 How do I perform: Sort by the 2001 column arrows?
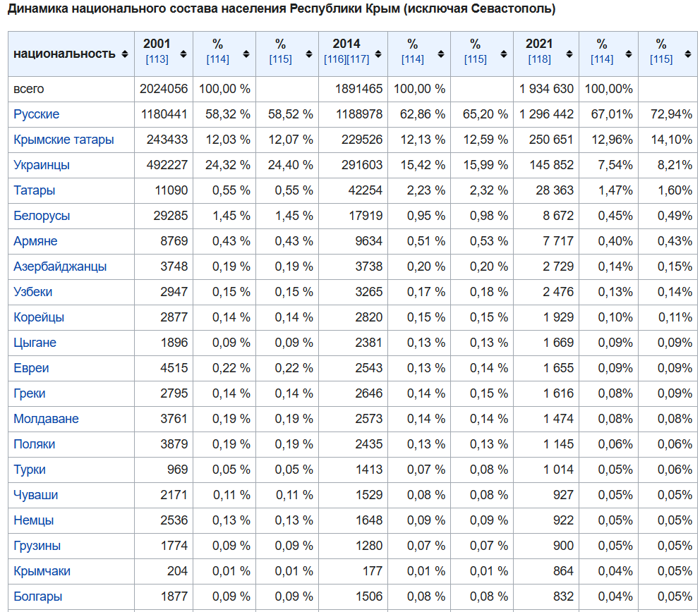pos(183,54)
